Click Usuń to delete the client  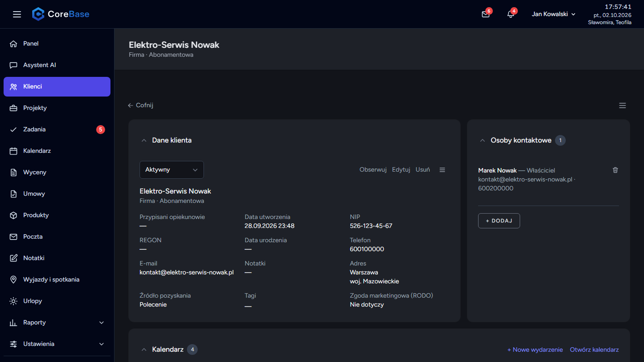point(423,170)
